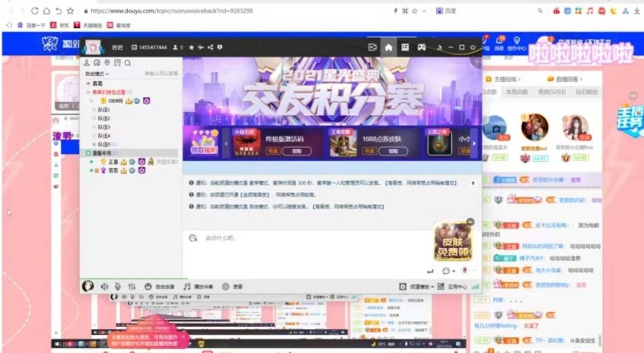
Task: Click the previous arrow on promo carousel
Action: point(226,143)
